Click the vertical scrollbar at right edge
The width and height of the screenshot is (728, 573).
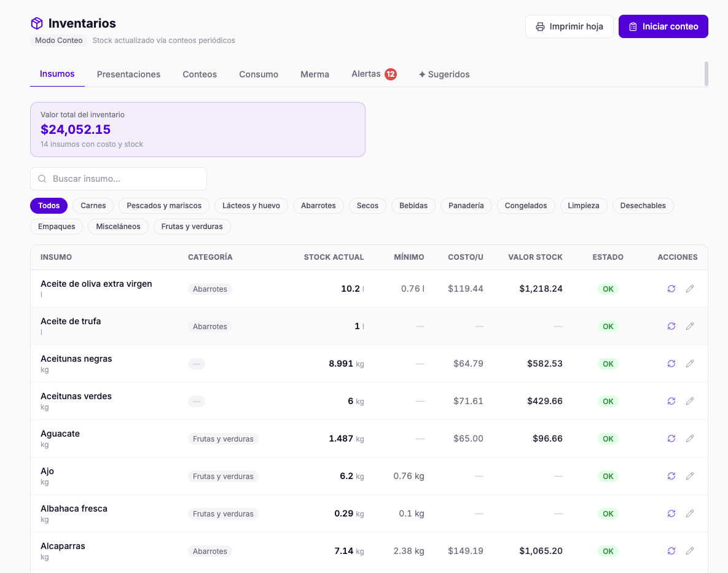click(x=706, y=73)
